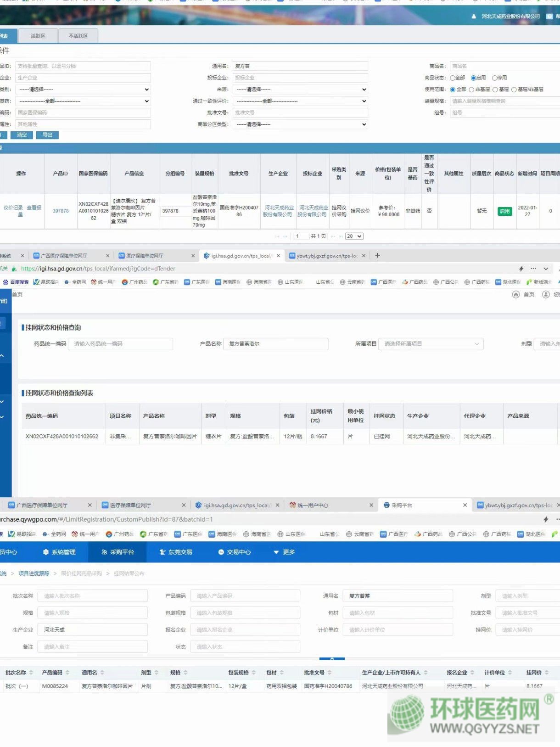Choose 非基层 radio for 使用范围
The height and width of the screenshot is (747, 560).
pyautogui.click(x=471, y=90)
